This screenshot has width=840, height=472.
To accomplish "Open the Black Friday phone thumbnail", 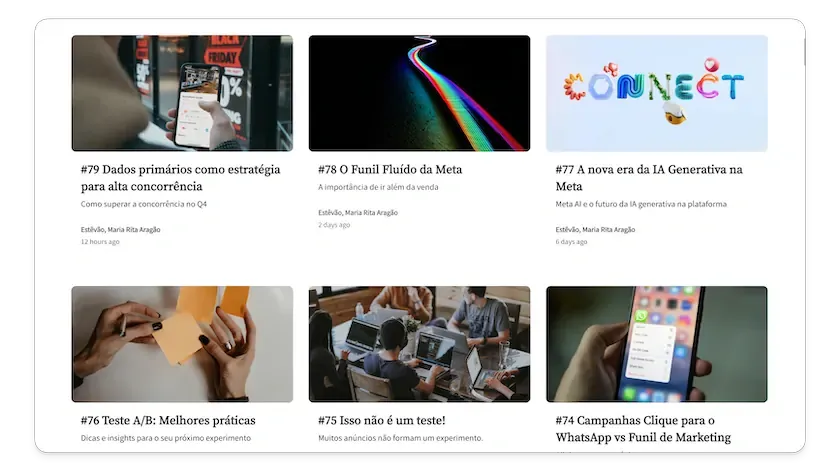I will tap(182, 93).
